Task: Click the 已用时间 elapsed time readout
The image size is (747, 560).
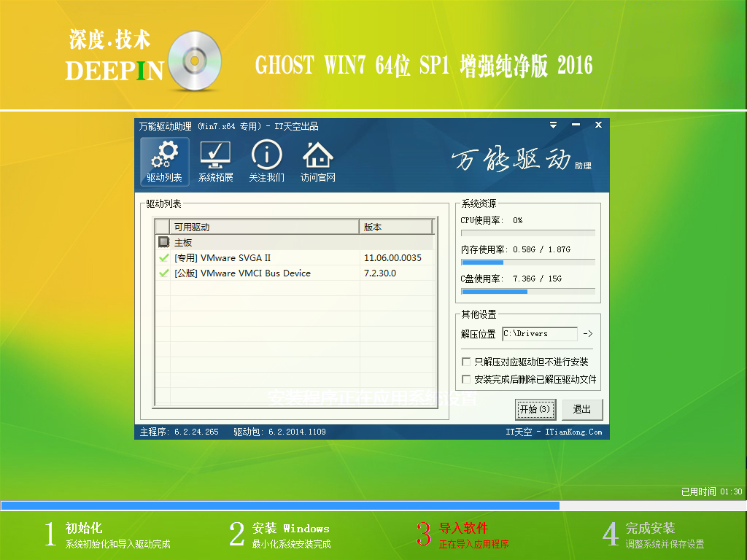Action: [x=712, y=491]
